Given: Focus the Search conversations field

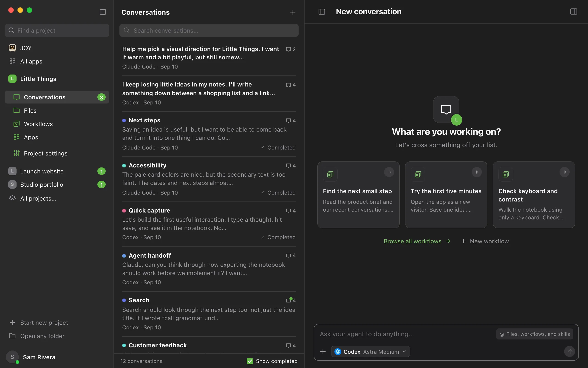Looking at the screenshot, I should pyautogui.click(x=209, y=30).
